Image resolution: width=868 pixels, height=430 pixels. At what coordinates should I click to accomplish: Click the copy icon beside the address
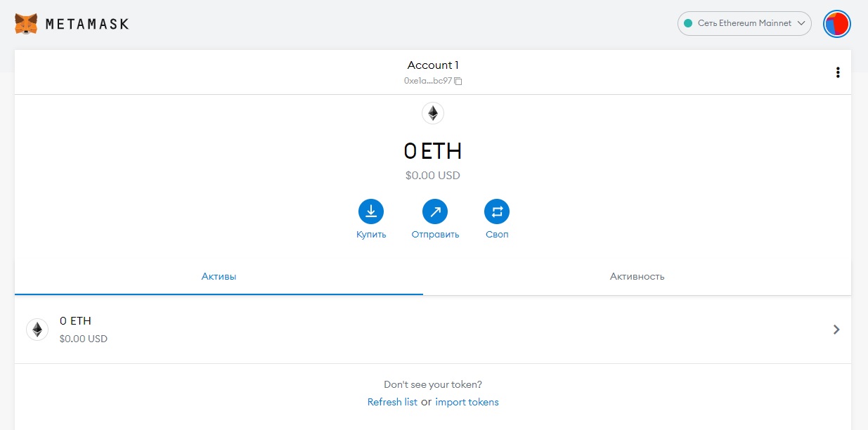click(458, 82)
